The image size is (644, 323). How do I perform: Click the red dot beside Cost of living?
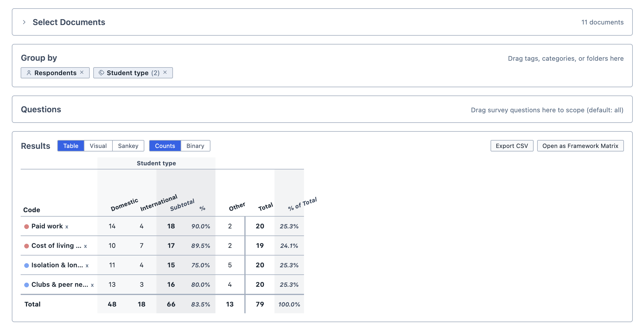tap(27, 246)
